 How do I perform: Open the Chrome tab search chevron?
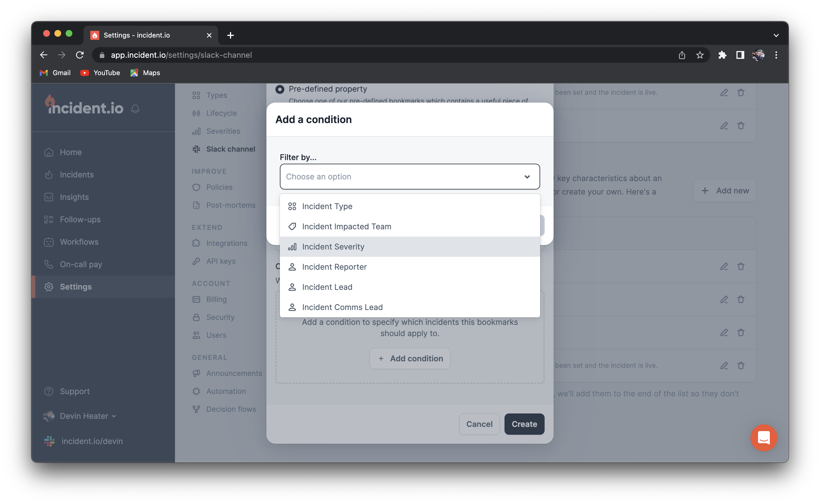pos(776,35)
